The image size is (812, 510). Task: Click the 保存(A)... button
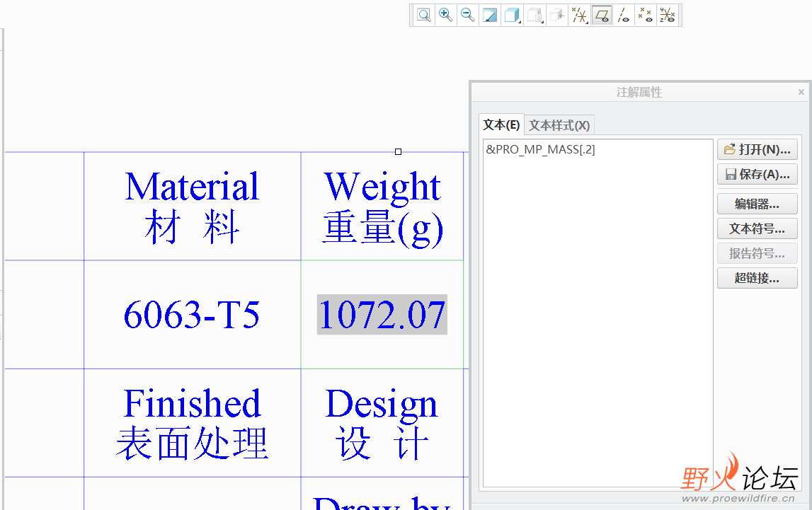[757, 174]
